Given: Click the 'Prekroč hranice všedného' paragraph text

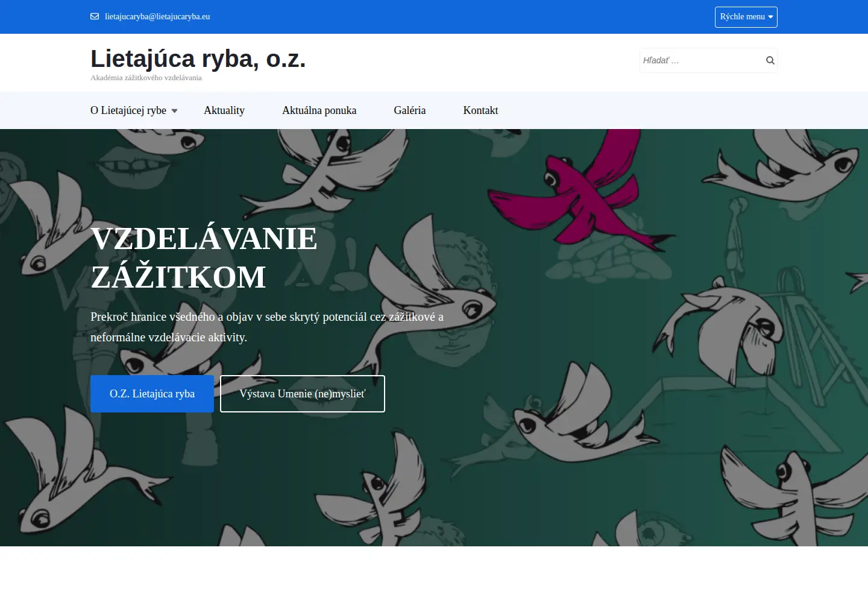Looking at the screenshot, I should (267, 327).
